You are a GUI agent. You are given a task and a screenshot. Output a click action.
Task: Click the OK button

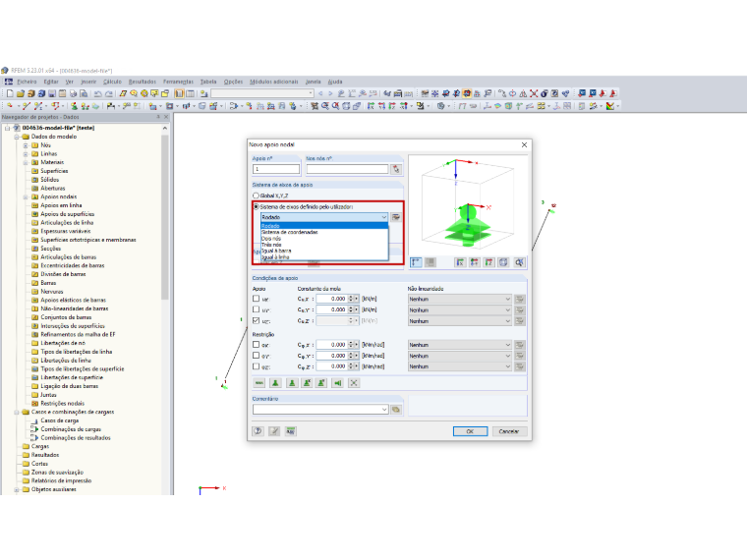(470, 431)
